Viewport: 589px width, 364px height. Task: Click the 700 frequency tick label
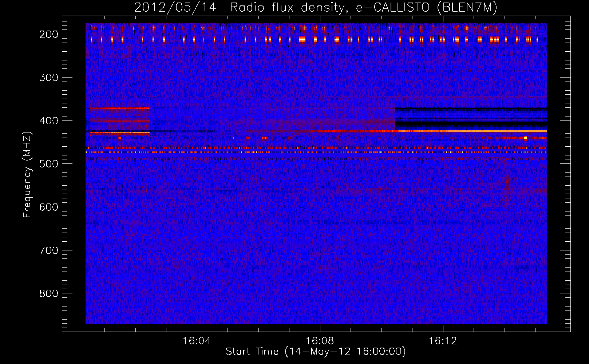click(49, 250)
